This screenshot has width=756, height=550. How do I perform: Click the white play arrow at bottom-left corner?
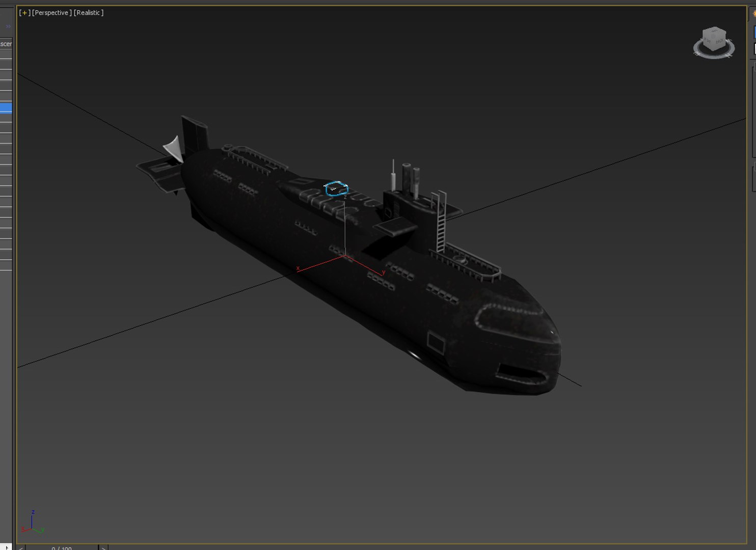7,547
